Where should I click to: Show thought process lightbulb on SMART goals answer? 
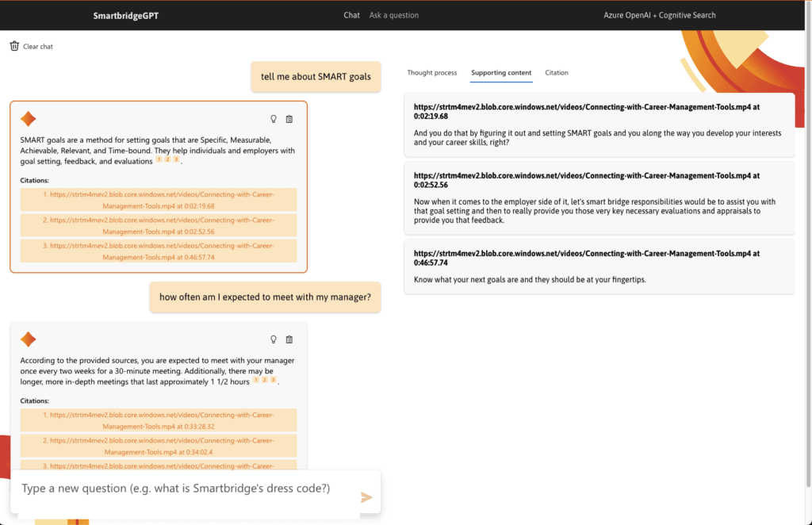(x=274, y=119)
